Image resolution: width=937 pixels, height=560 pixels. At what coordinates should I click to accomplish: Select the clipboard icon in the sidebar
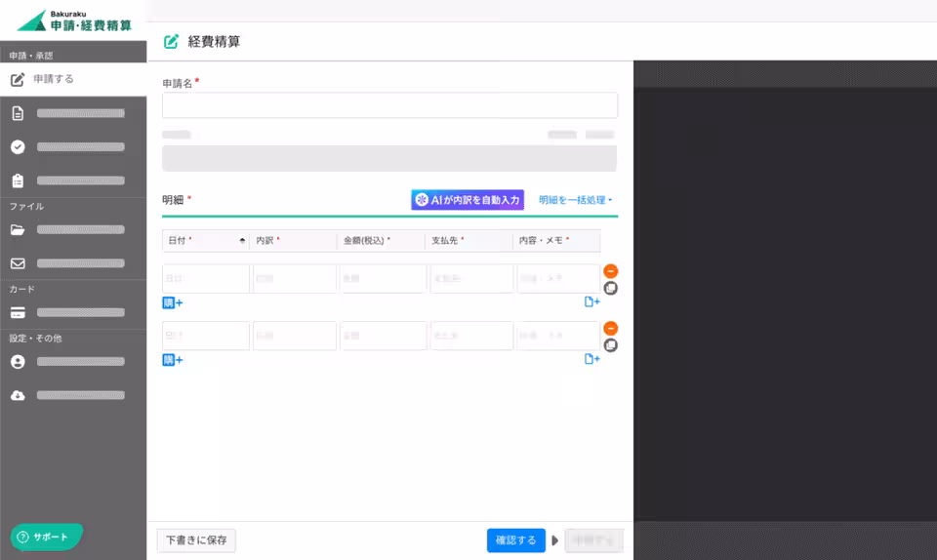click(18, 180)
